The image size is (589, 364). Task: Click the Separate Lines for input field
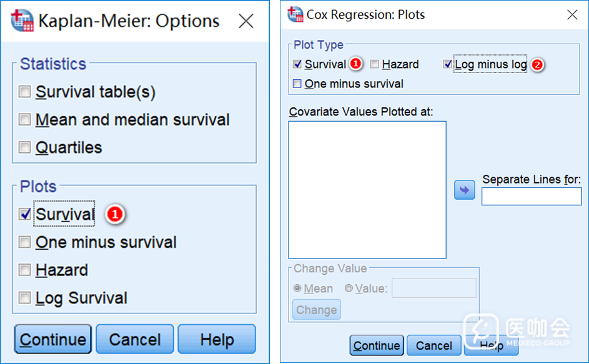[x=531, y=197]
